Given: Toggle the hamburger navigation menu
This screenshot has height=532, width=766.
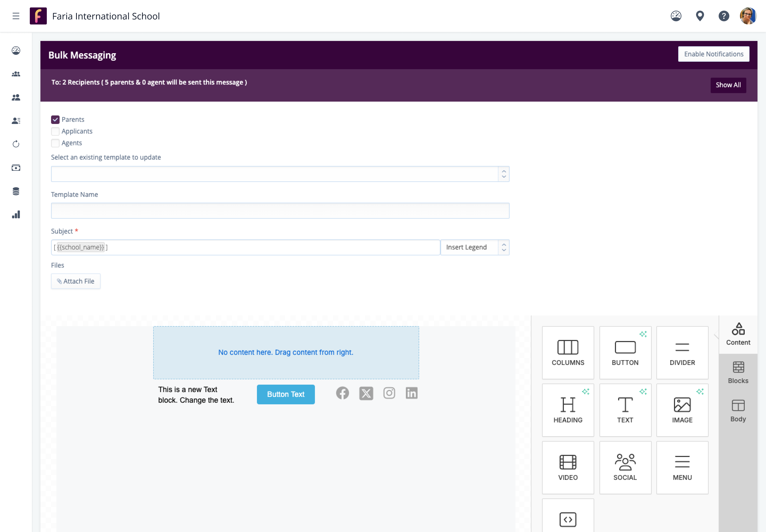Looking at the screenshot, I should click(x=16, y=16).
